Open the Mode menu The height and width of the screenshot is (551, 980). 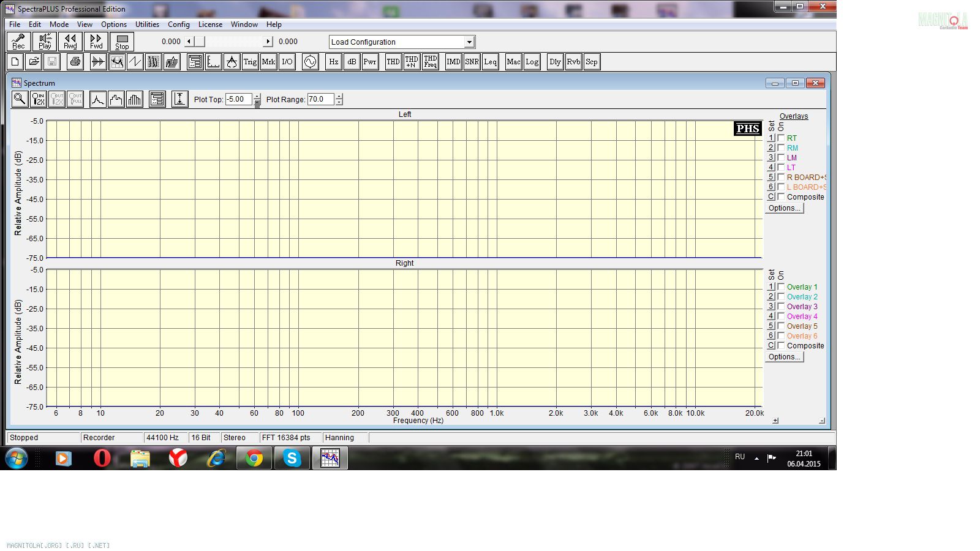59,24
